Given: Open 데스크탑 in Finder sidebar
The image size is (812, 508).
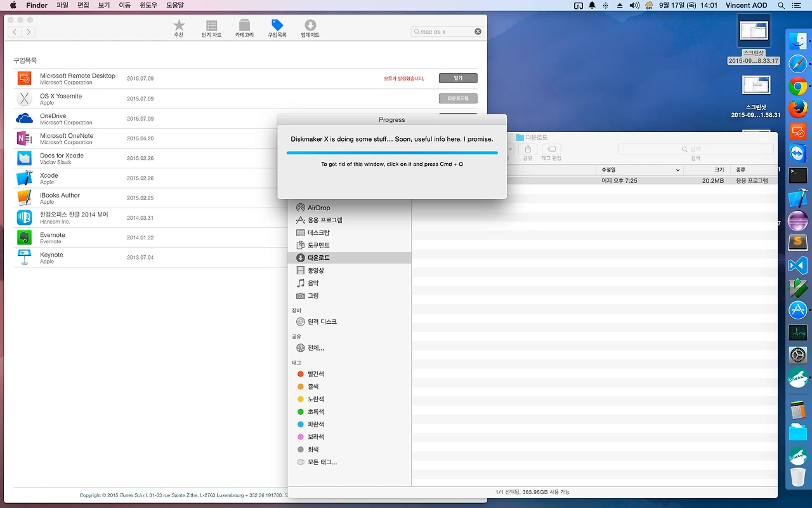Looking at the screenshot, I should point(349,232).
